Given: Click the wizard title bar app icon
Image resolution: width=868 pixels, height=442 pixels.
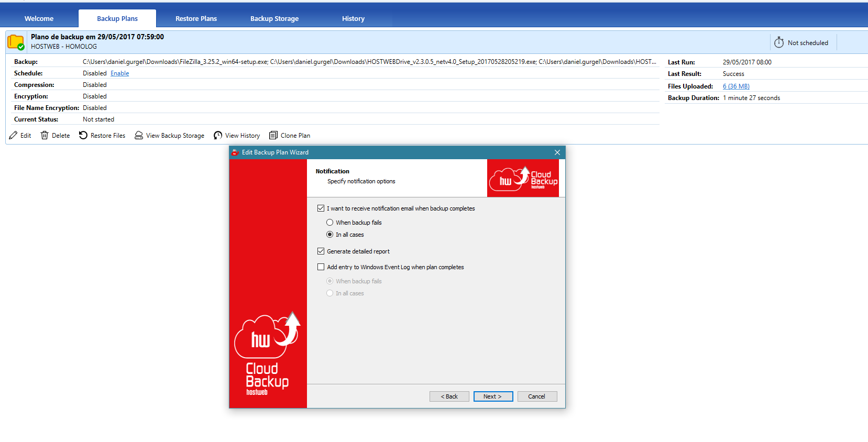Looking at the screenshot, I should tap(235, 152).
